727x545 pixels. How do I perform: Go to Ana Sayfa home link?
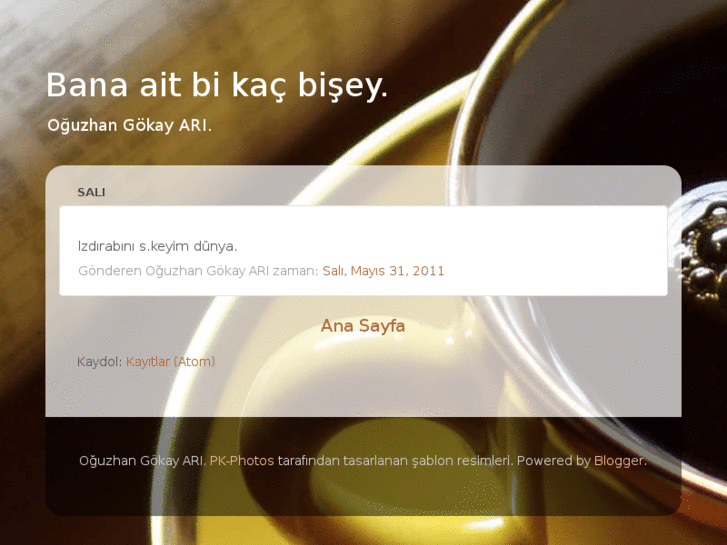tap(363, 326)
